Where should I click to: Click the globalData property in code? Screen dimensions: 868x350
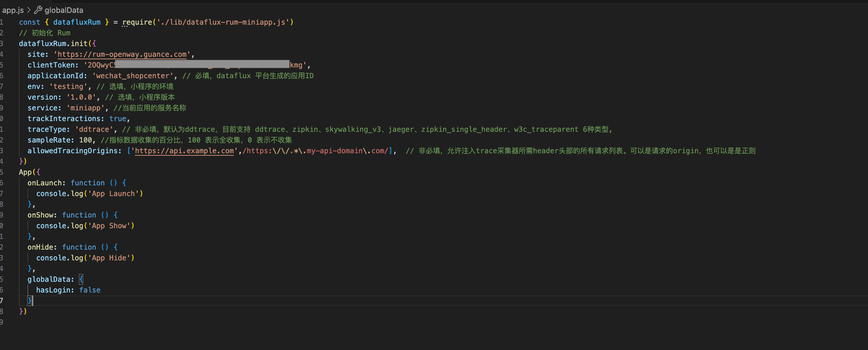[49, 279]
